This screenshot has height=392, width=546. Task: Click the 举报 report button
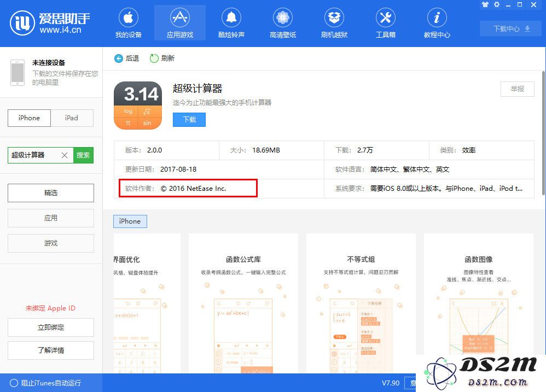(517, 89)
